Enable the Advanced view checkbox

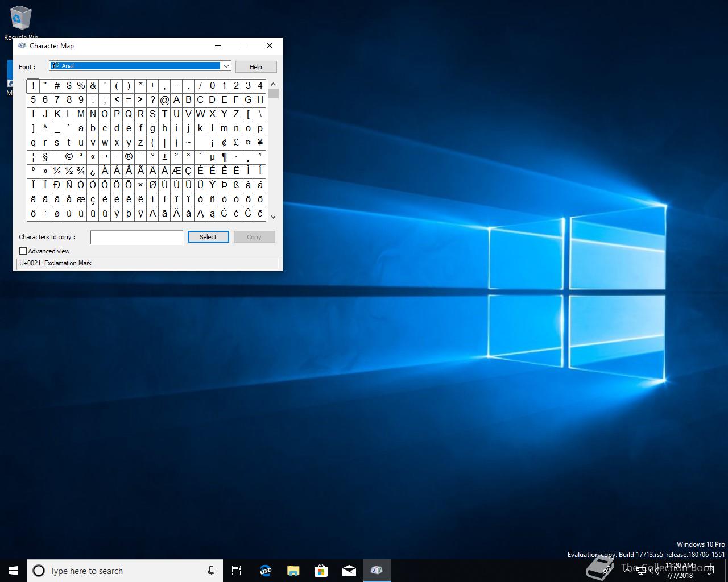[23, 251]
